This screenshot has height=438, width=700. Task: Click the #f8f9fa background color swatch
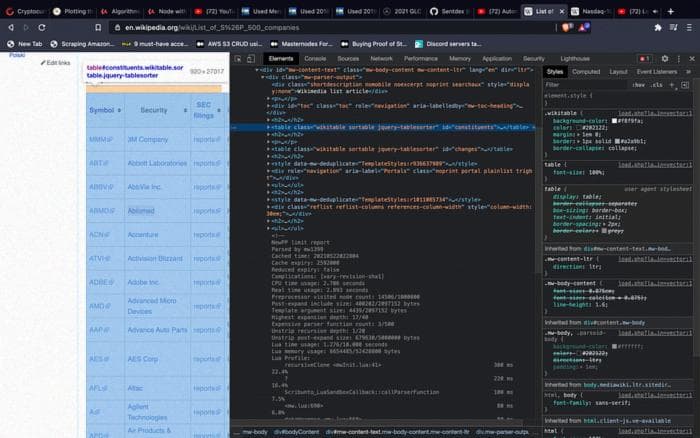[x=614, y=121]
